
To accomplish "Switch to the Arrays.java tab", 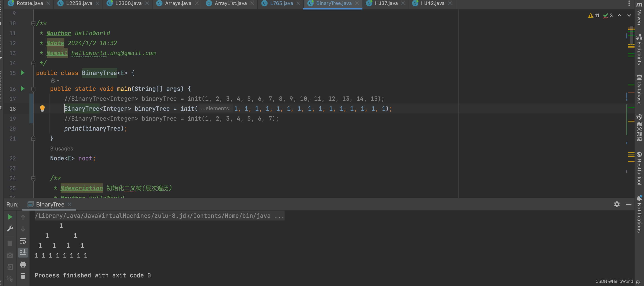I will point(178,3).
